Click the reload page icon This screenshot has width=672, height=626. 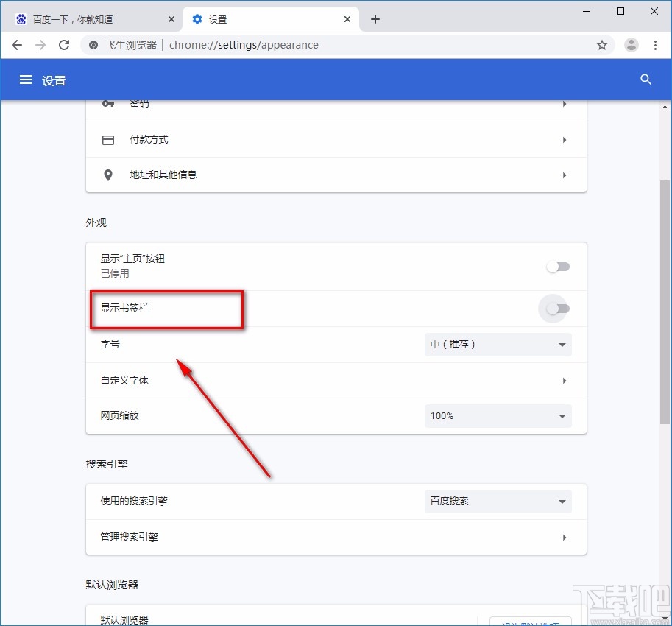pyautogui.click(x=64, y=45)
